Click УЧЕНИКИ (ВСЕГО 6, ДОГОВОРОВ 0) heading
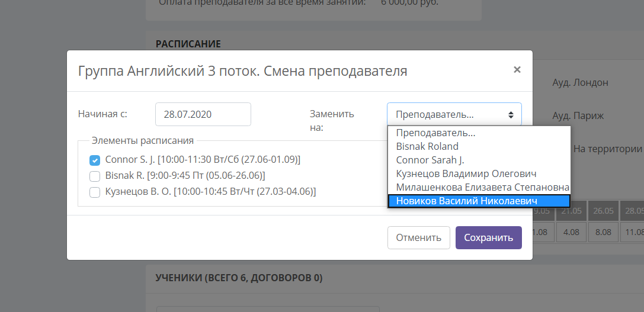The height and width of the screenshot is (312, 644). click(x=239, y=278)
